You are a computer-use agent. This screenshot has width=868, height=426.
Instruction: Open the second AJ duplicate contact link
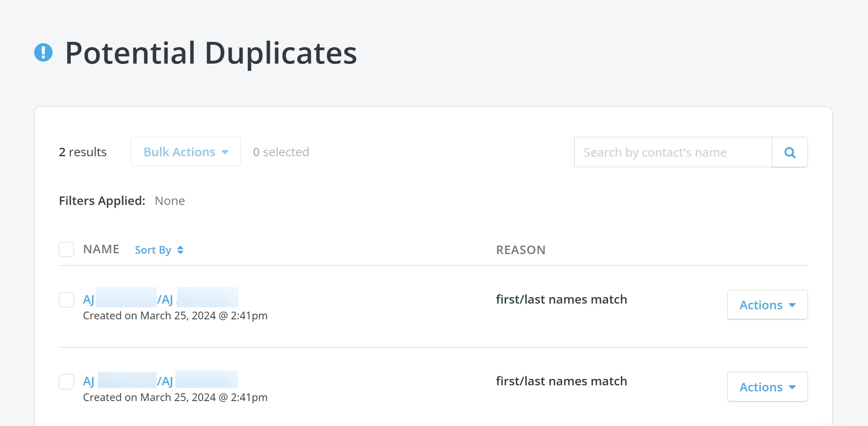point(160,380)
